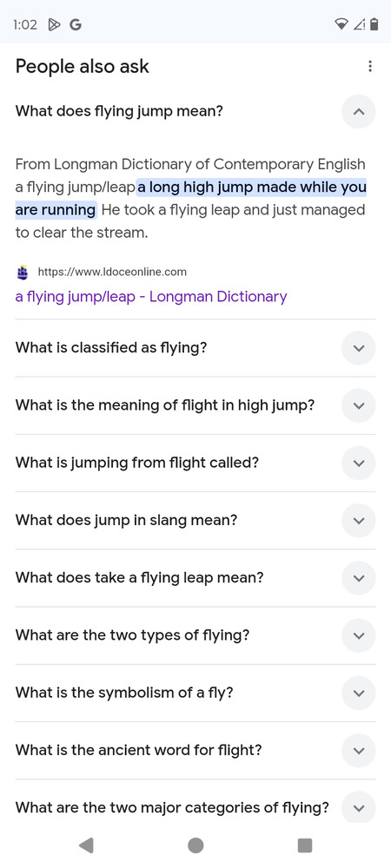Tap the battery icon in status bar
The height and width of the screenshot is (868, 391).
coord(374,23)
